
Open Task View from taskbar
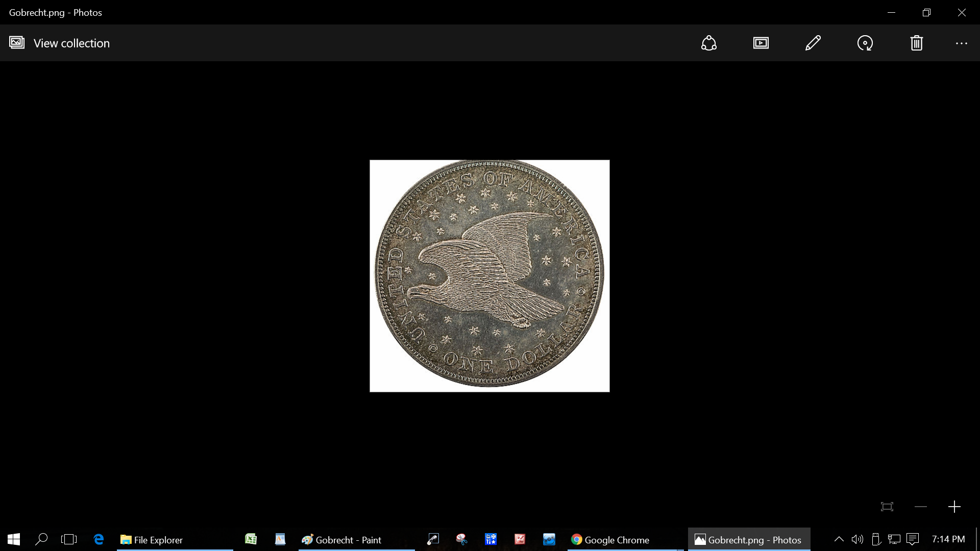point(69,539)
